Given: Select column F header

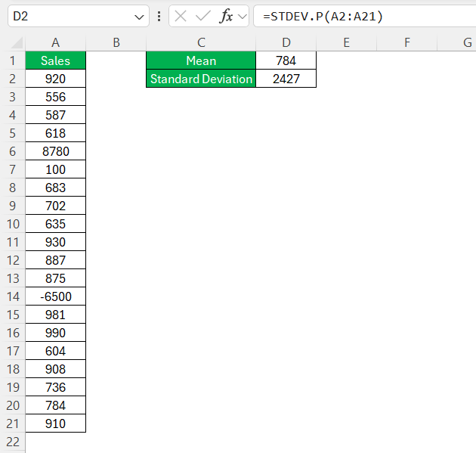Looking at the screenshot, I should [x=406, y=43].
